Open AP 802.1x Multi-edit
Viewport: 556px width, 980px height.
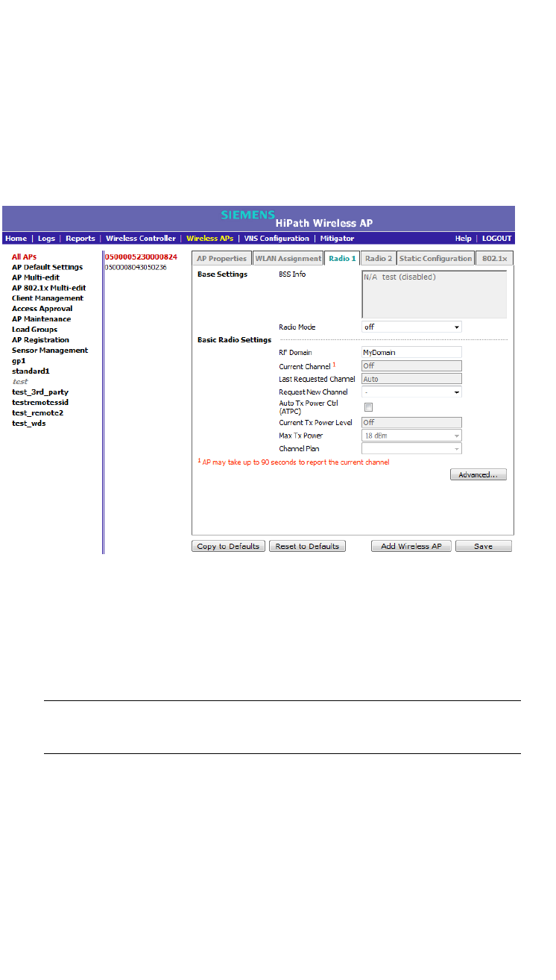tap(49, 288)
